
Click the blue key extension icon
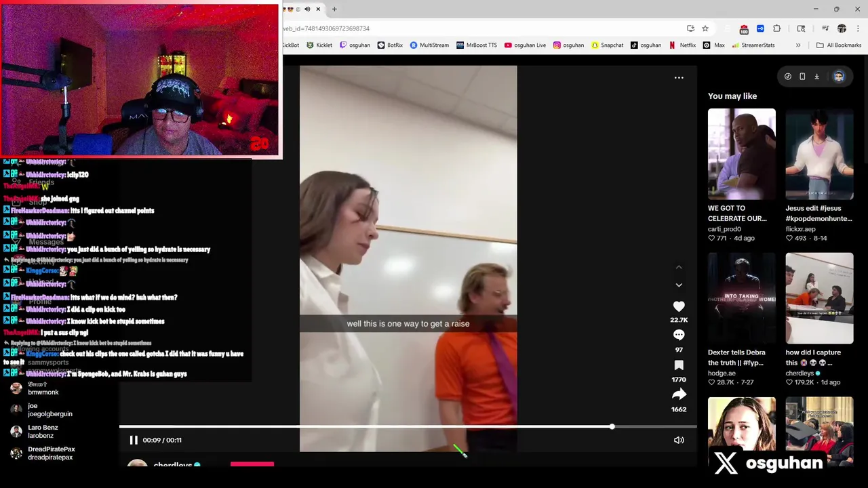[760, 28]
